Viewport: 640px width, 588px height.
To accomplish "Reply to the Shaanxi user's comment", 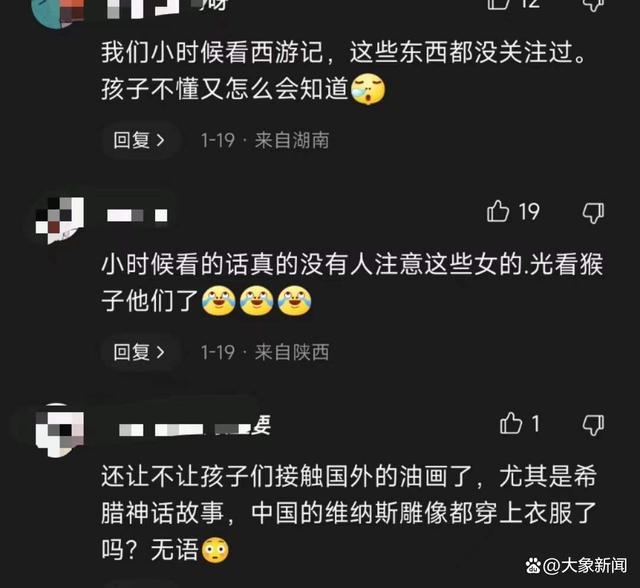I will coord(140,352).
